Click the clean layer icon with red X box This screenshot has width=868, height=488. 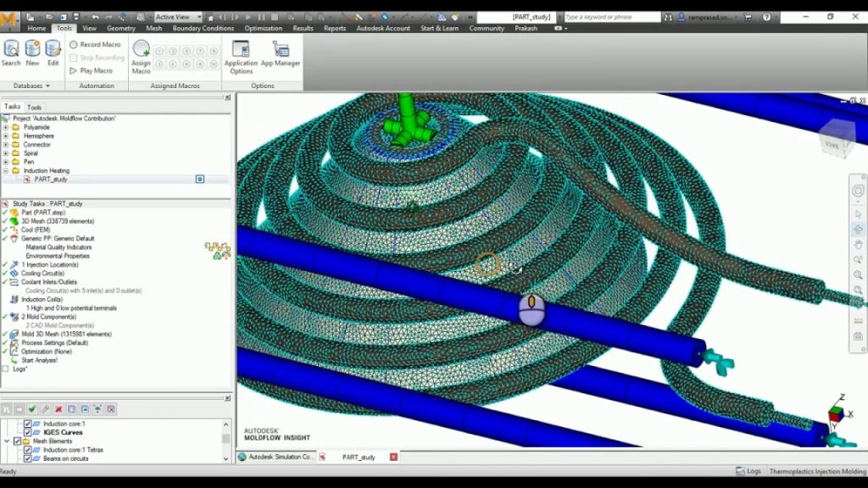pos(111,409)
